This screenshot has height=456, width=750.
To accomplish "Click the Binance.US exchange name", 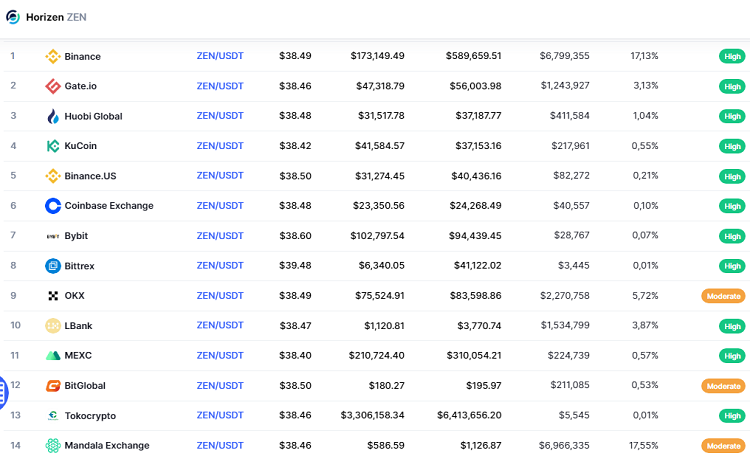I will [90, 176].
